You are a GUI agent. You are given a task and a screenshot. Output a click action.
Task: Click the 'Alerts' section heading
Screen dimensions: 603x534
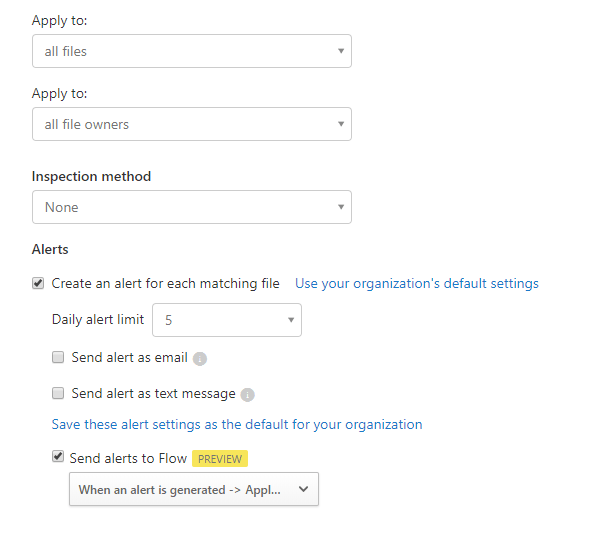pos(50,248)
